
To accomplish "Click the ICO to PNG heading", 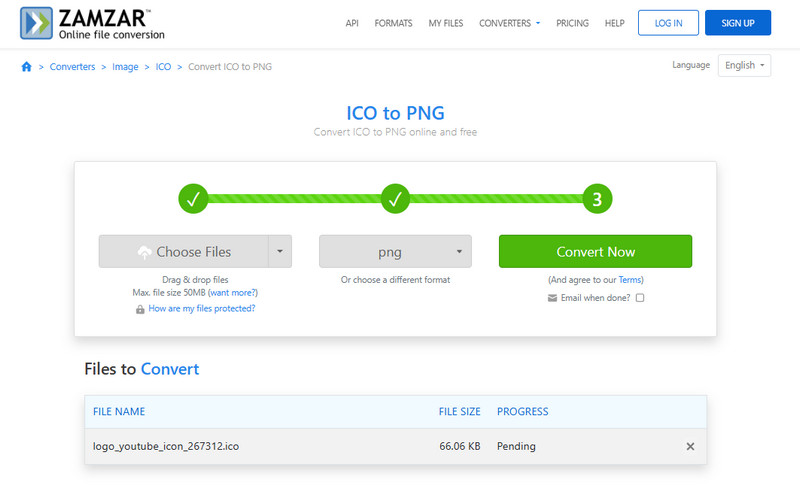I will coord(395,113).
